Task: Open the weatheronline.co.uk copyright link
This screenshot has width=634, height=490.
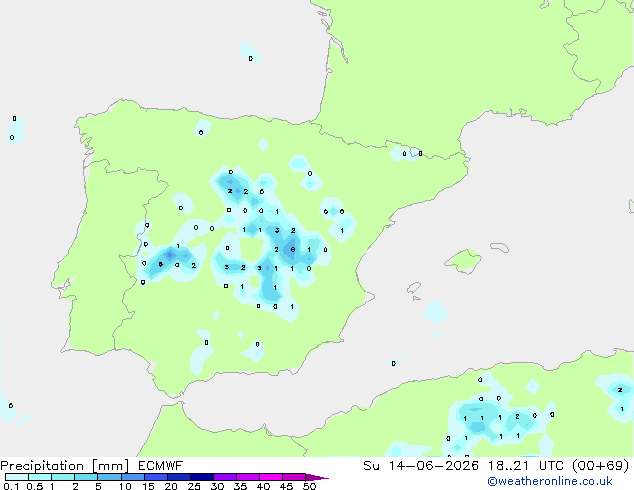Action: (550, 481)
